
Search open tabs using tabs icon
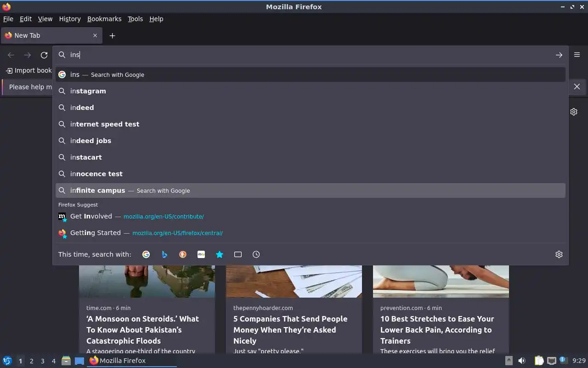pos(238,254)
